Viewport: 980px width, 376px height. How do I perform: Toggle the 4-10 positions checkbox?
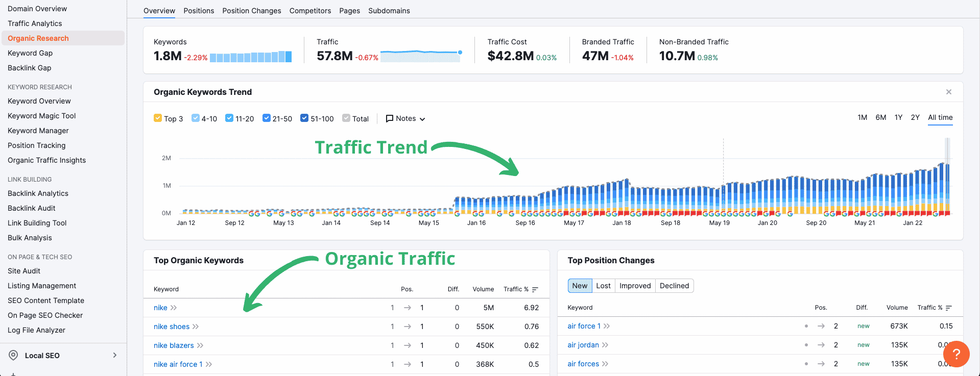(x=196, y=118)
